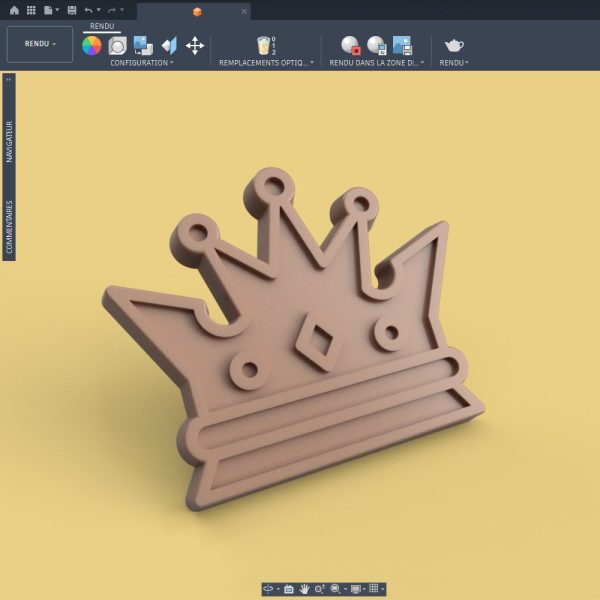Open Display Settings monitor icon
The width and height of the screenshot is (600, 600).
[355, 589]
